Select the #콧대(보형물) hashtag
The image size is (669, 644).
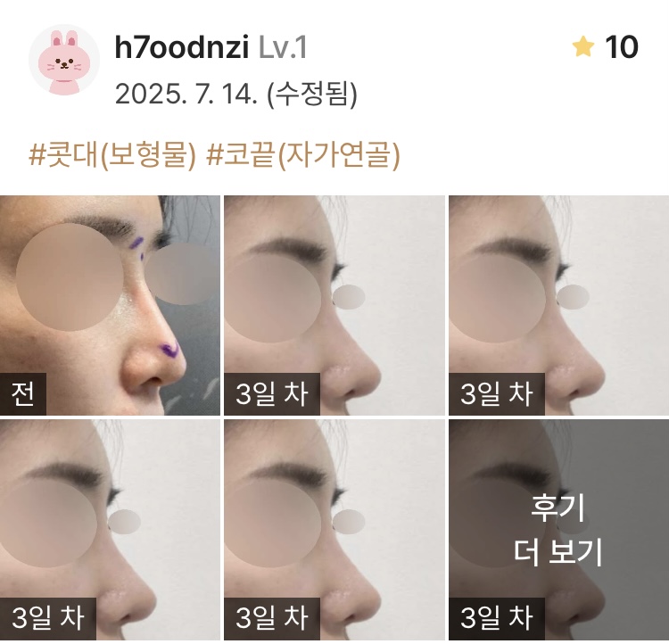click(x=112, y=154)
